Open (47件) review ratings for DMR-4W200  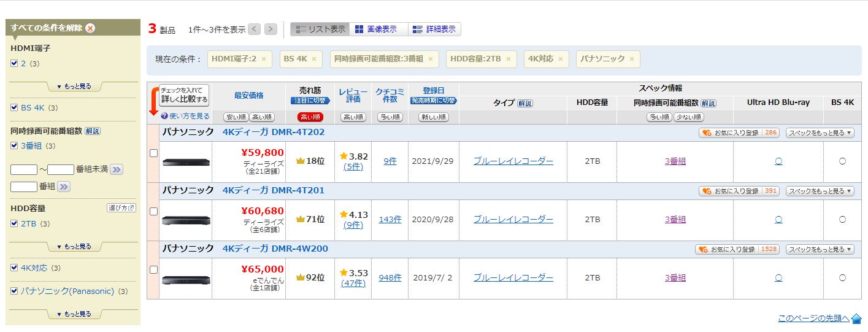pyautogui.click(x=353, y=284)
